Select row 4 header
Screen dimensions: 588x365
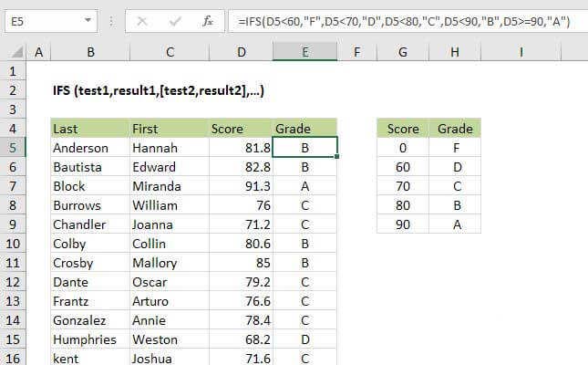coord(15,129)
